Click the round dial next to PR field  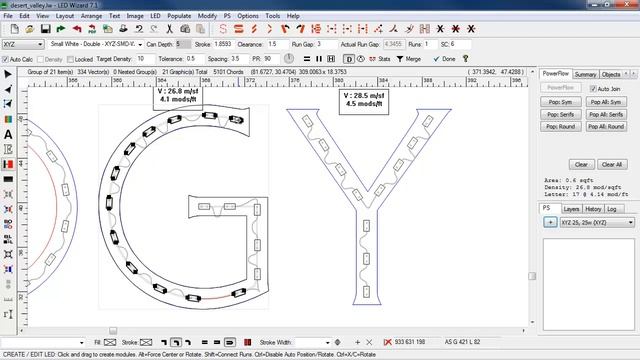pos(289,58)
